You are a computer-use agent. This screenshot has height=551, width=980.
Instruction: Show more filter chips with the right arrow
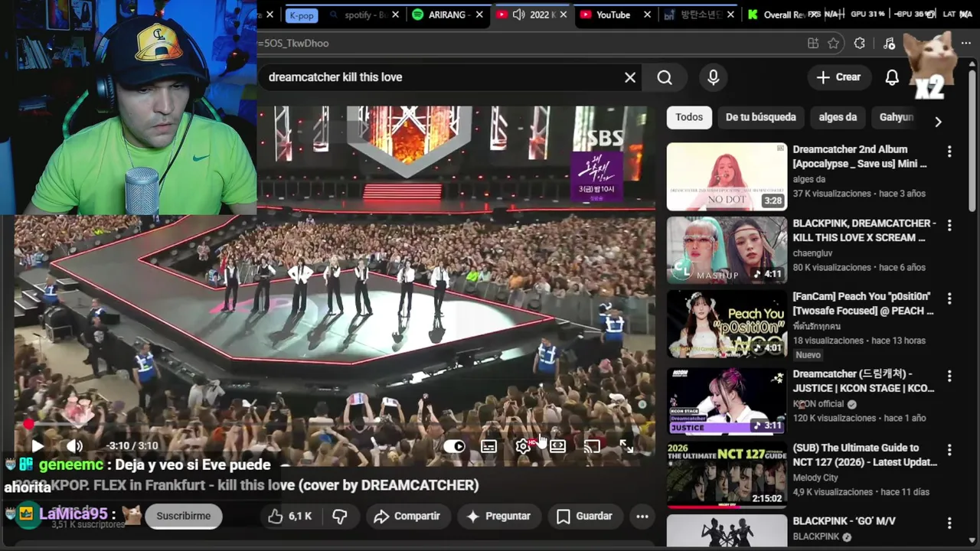click(938, 121)
